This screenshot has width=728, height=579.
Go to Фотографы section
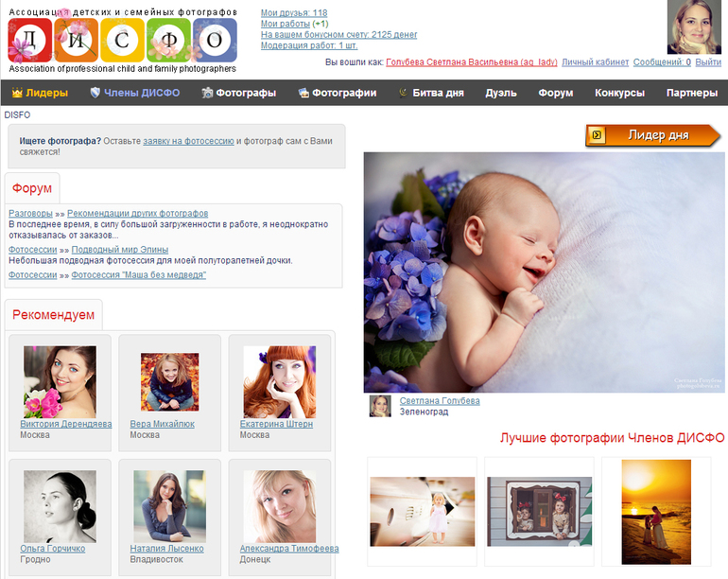click(246, 93)
